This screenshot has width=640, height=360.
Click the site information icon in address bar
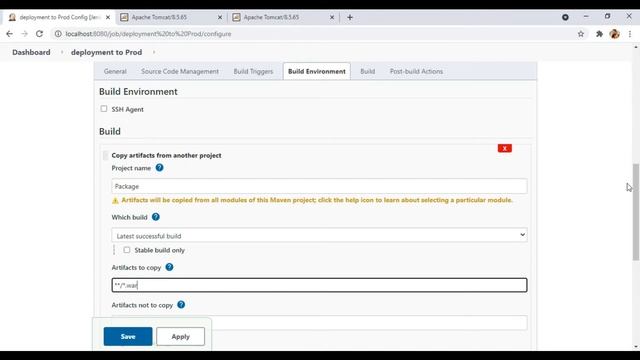[x=58, y=34]
